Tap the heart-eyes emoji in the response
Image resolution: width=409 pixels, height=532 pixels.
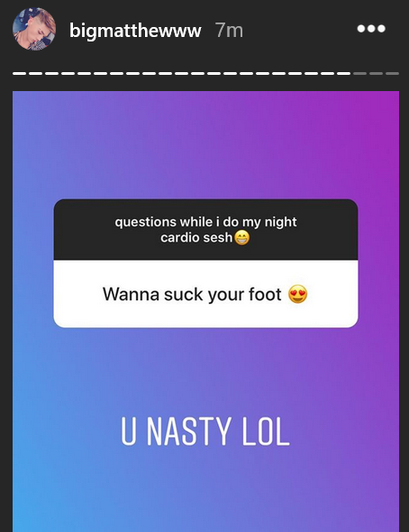[x=298, y=294]
